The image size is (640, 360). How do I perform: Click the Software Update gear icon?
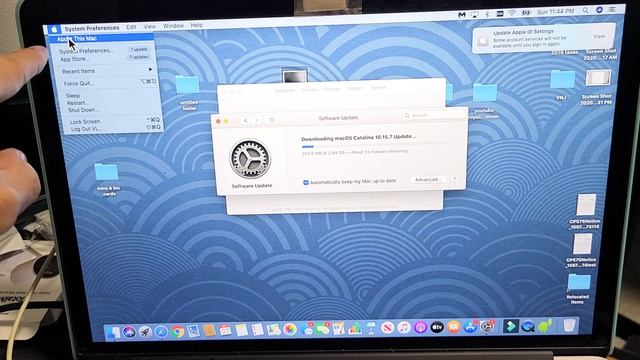point(250,159)
